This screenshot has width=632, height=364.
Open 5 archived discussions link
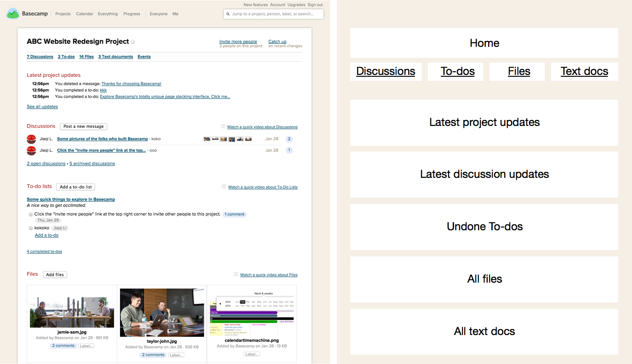pyautogui.click(x=92, y=163)
